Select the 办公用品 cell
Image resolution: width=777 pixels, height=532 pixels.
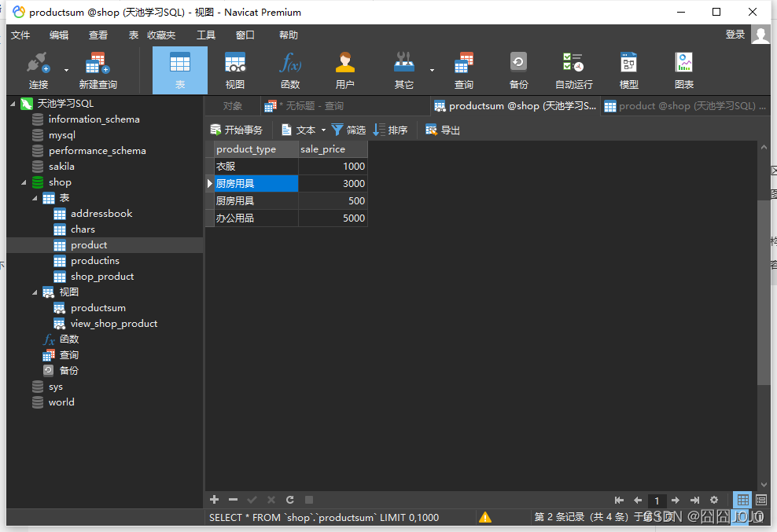(x=256, y=218)
